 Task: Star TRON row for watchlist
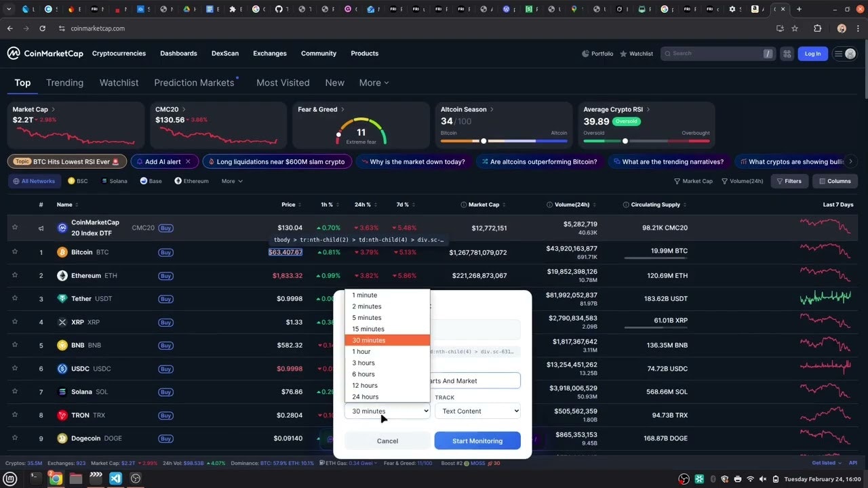click(x=14, y=415)
